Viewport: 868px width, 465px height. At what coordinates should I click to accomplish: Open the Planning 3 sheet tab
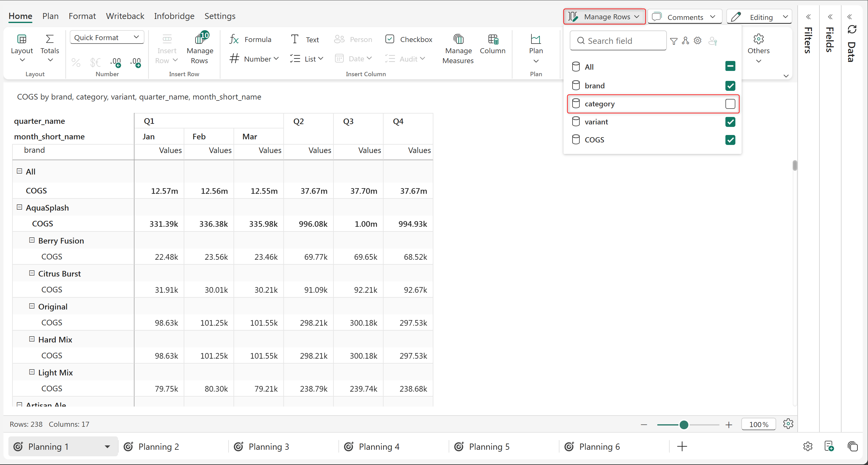pos(269,446)
